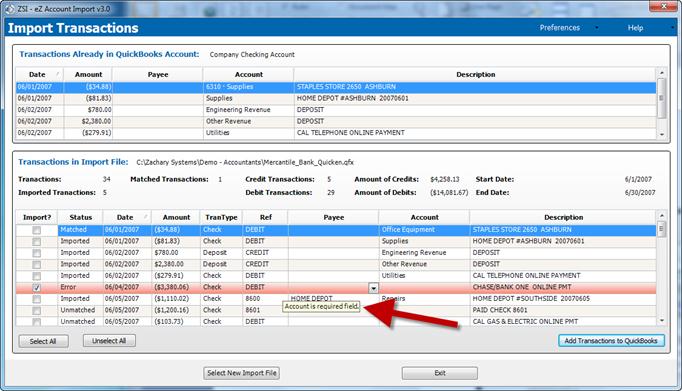
Task: Click the ZSI app icon in title bar
Action: pos(9,9)
